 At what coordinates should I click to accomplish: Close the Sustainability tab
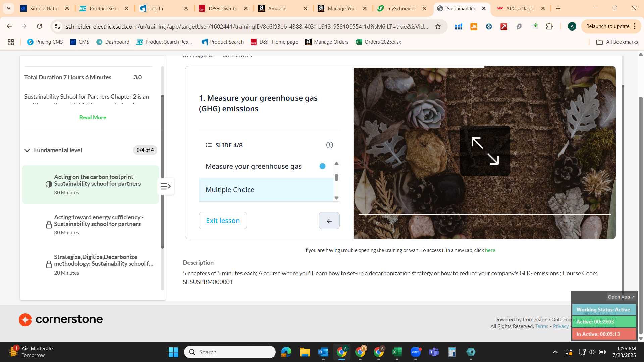point(484,8)
